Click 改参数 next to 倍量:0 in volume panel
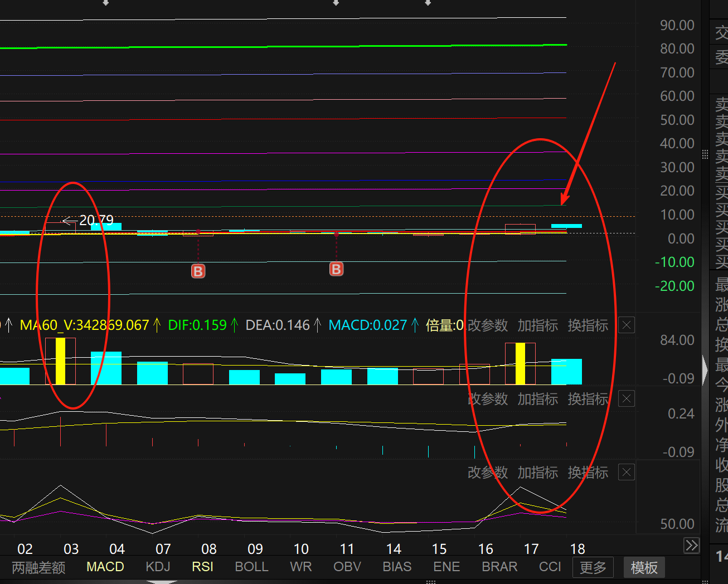728x584 pixels. [x=488, y=325]
